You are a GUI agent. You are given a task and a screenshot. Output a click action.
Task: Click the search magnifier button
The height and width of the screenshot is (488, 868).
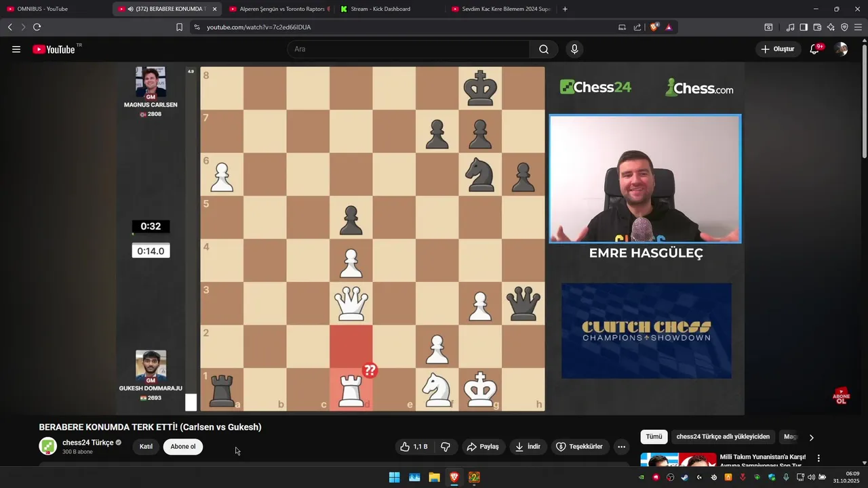click(544, 49)
